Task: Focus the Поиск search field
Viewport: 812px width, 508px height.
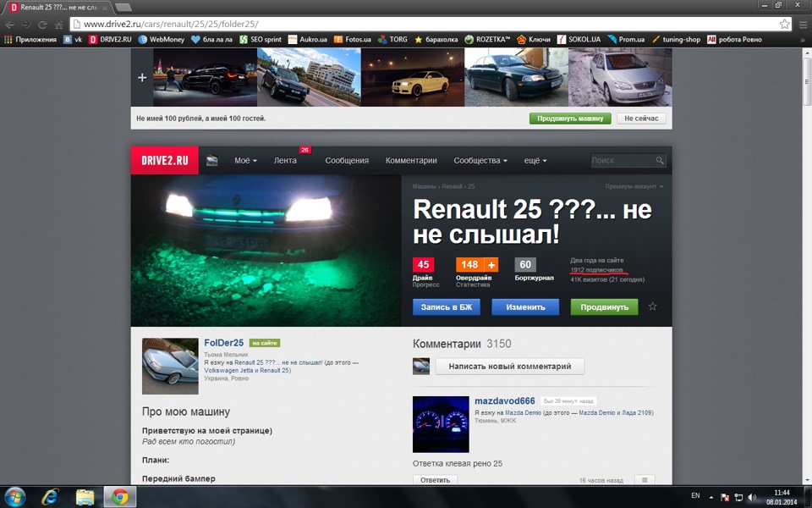Action: pos(623,161)
